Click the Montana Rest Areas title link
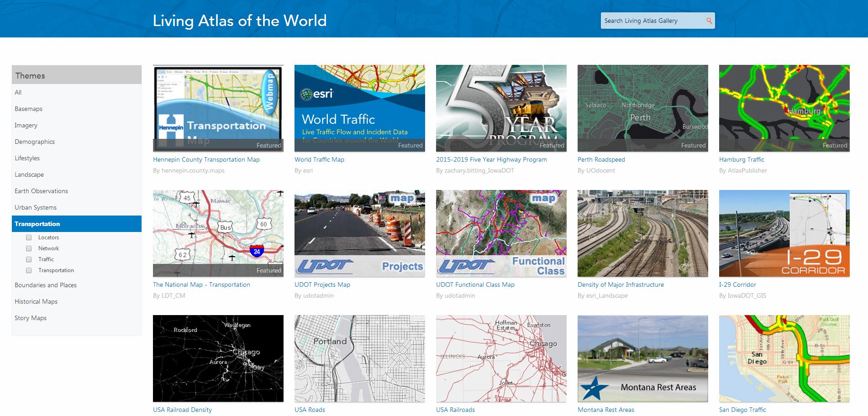This screenshot has height=416, width=868. pyautogui.click(x=606, y=410)
